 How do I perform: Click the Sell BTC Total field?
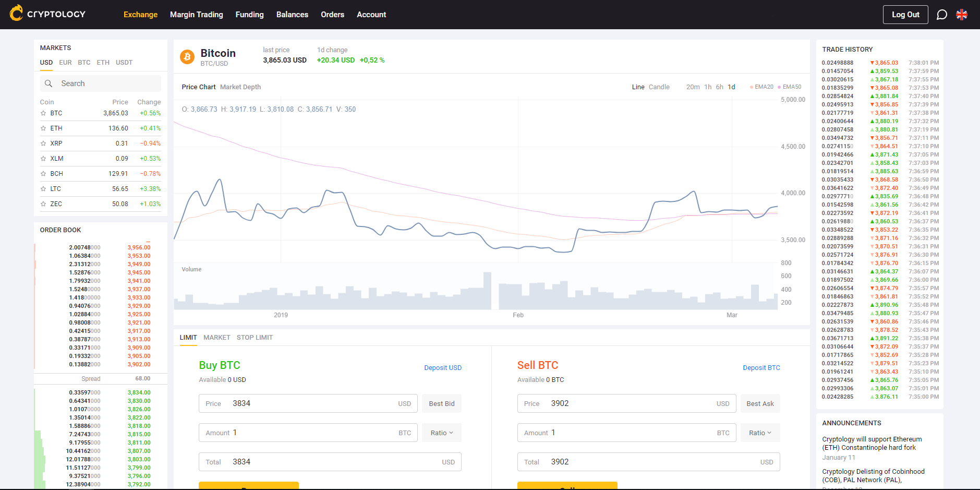[649, 462]
